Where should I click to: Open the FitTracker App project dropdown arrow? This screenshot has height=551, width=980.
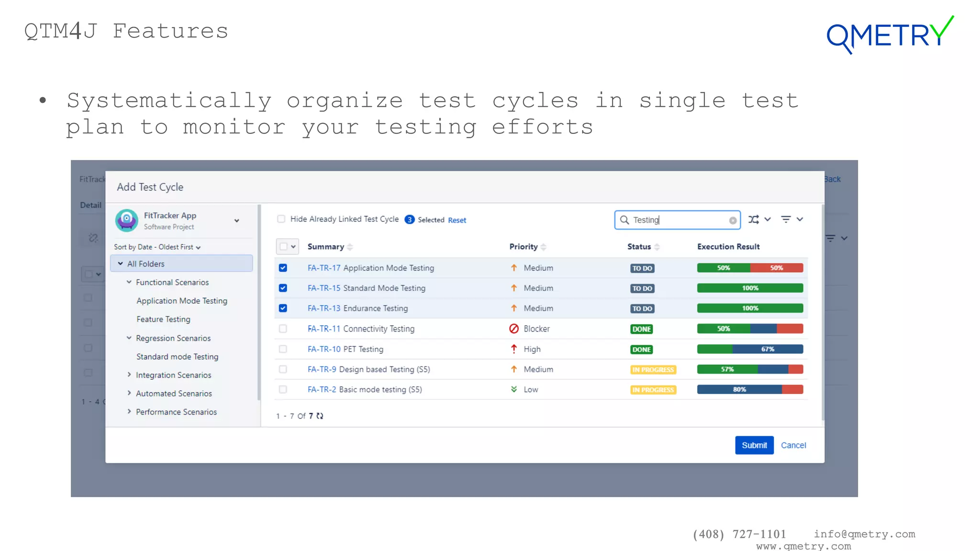pos(236,220)
